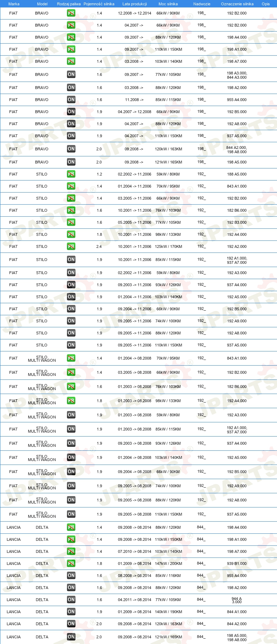Image resolution: width=277 pixels, height=644 pixels.
Task: Select date cell 05.2005 -> 11.2006
Action: [x=135, y=222]
